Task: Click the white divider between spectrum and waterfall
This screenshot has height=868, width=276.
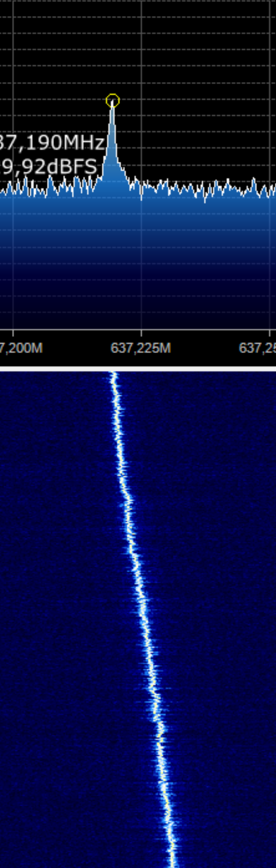Action: 138,369
